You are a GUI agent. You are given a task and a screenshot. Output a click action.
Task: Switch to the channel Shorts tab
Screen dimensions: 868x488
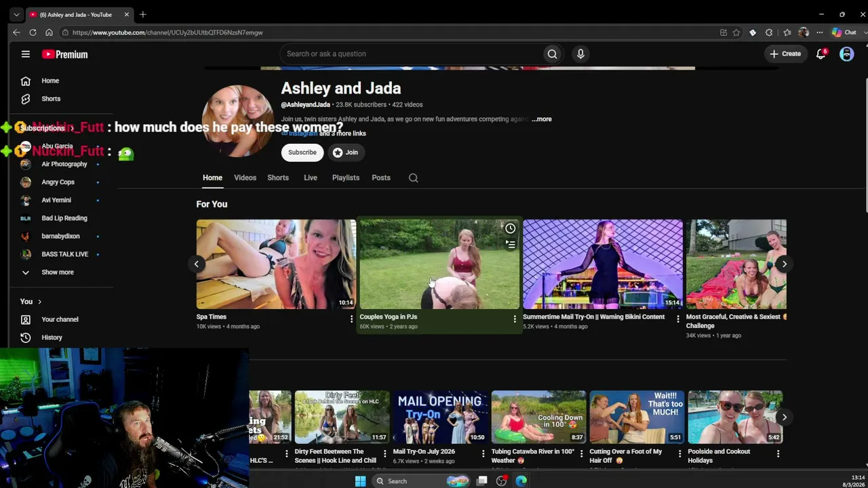[x=278, y=178]
